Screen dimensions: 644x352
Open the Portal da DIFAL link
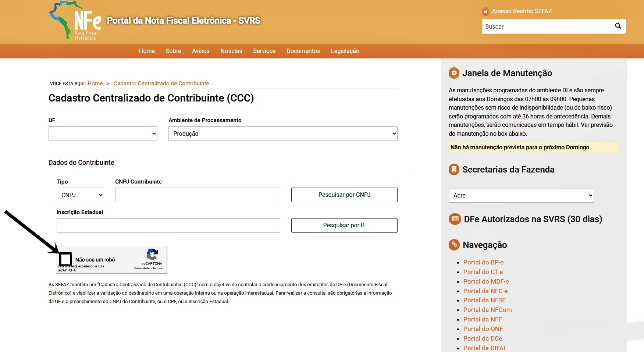pyautogui.click(x=485, y=348)
